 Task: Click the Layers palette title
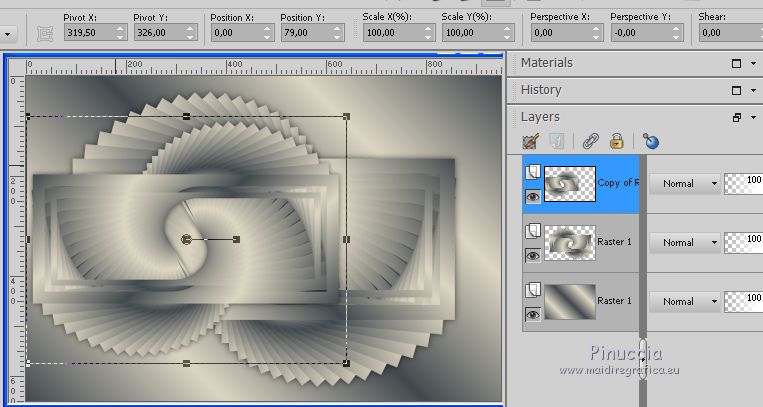pyautogui.click(x=540, y=117)
